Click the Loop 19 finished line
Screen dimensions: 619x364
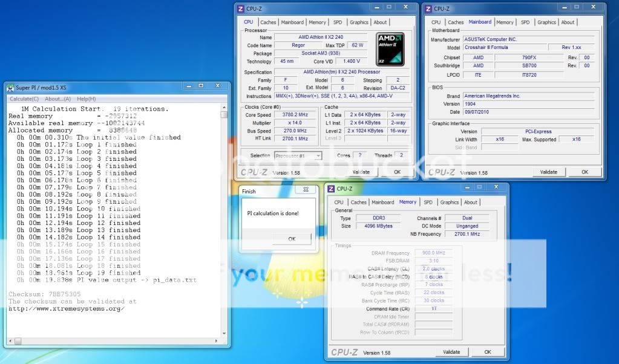point(79,273)
